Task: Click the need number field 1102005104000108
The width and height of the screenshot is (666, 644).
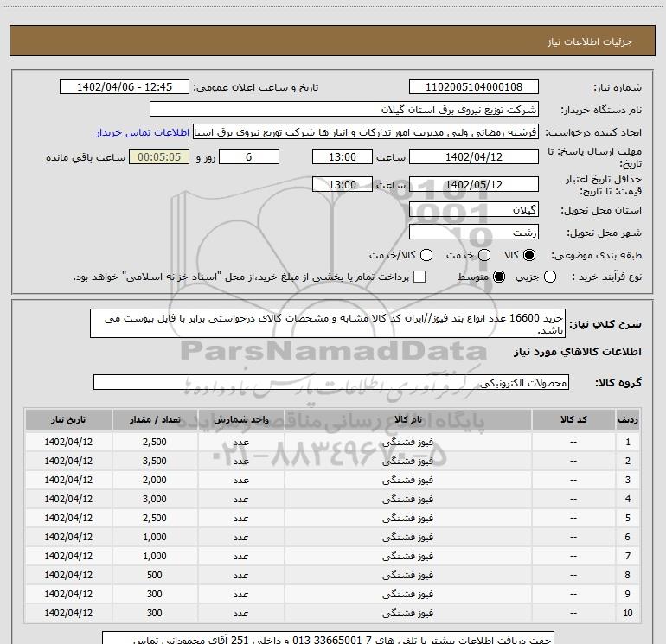Action: point(474,87)
